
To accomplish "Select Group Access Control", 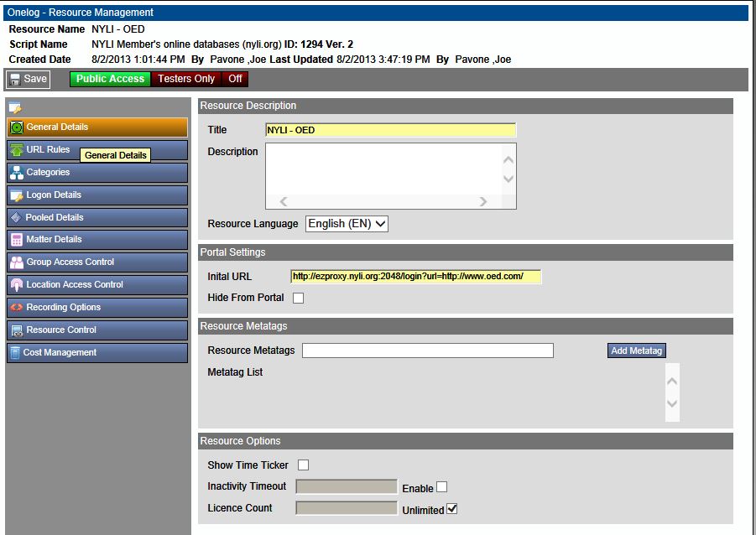I will click(97, 262).
